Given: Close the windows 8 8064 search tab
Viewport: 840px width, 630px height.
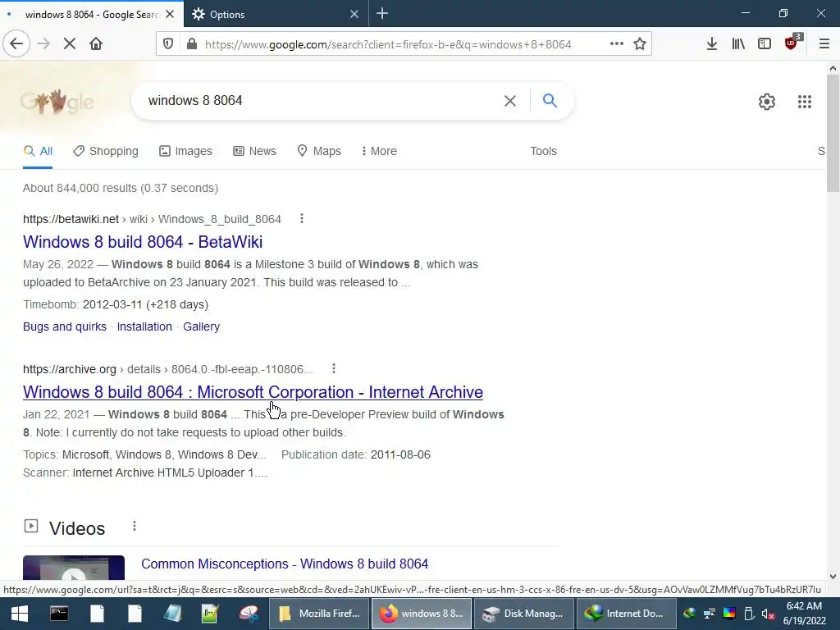Looking at the screenshot, I should coord(170,15).
